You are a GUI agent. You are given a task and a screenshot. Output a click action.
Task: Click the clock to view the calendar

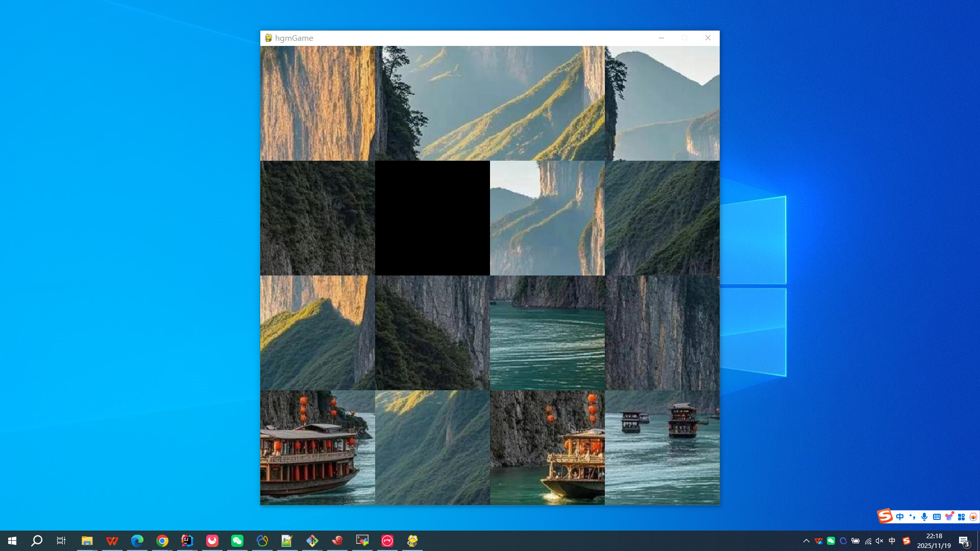[x=934, y=541]
